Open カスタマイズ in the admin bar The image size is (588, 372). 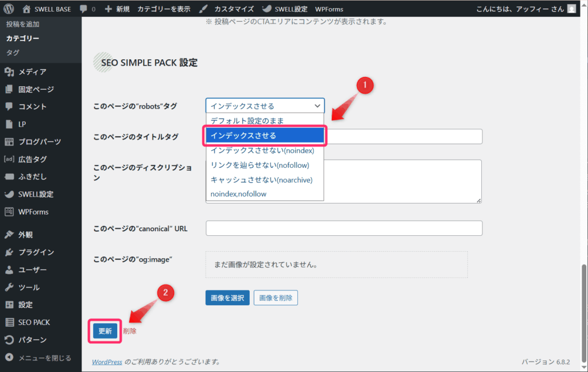tap(234, 9)
